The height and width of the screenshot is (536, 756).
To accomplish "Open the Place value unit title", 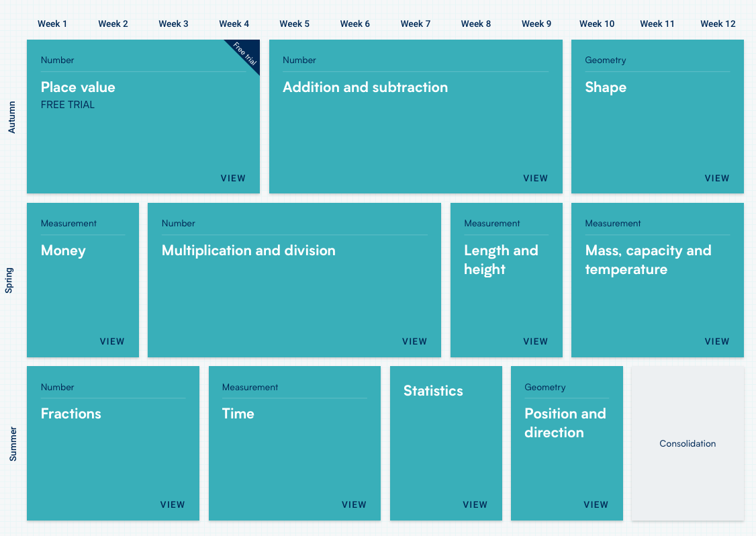I will (x=78, y=87).
